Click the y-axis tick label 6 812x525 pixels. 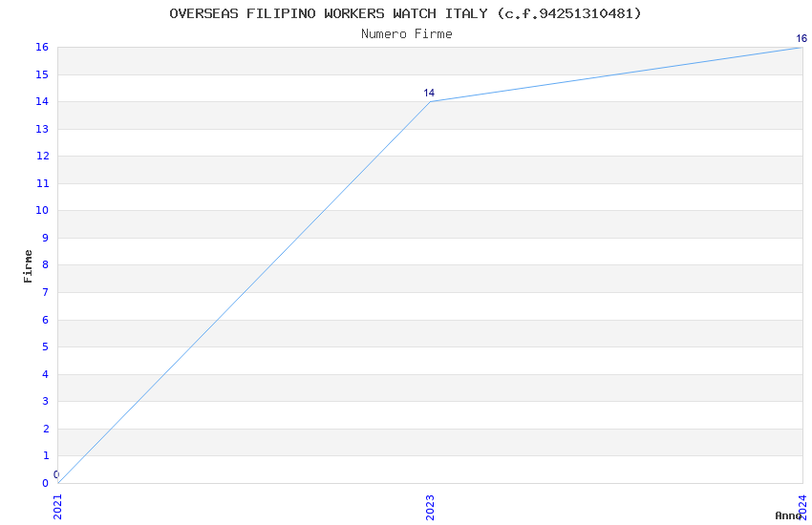click(x=46, y=320)
